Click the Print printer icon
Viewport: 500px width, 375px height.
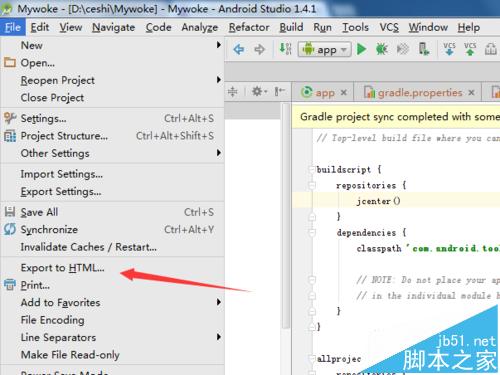pos(10,285)
